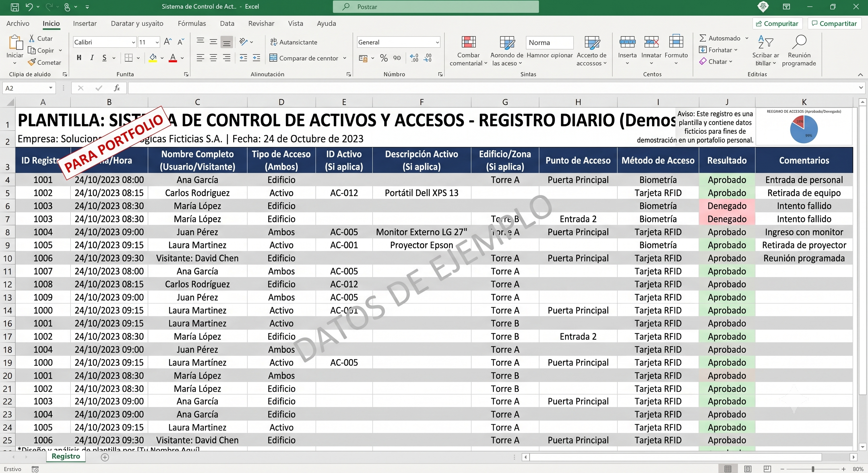Image resolution: width=868 pixels, height=473 pixels.
Task: Expand the Chatar clear dropdown
Action: pos(731,62)
